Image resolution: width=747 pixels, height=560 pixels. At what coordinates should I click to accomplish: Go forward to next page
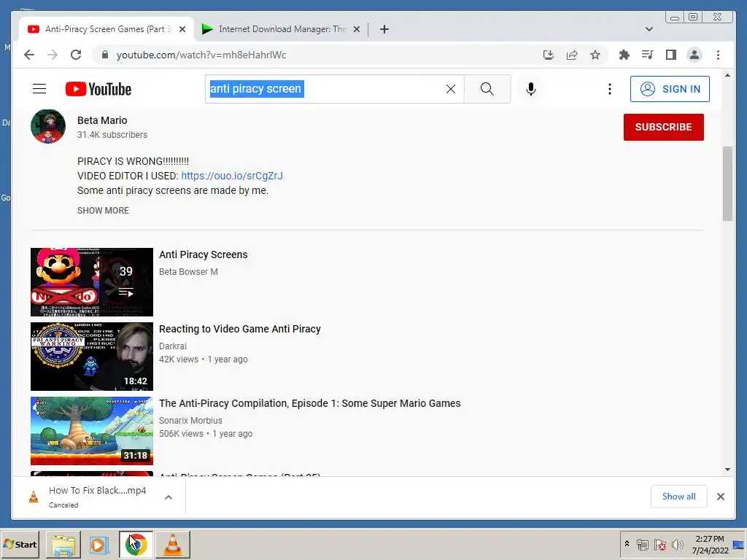pyautogui.click(x=53, y=55)
